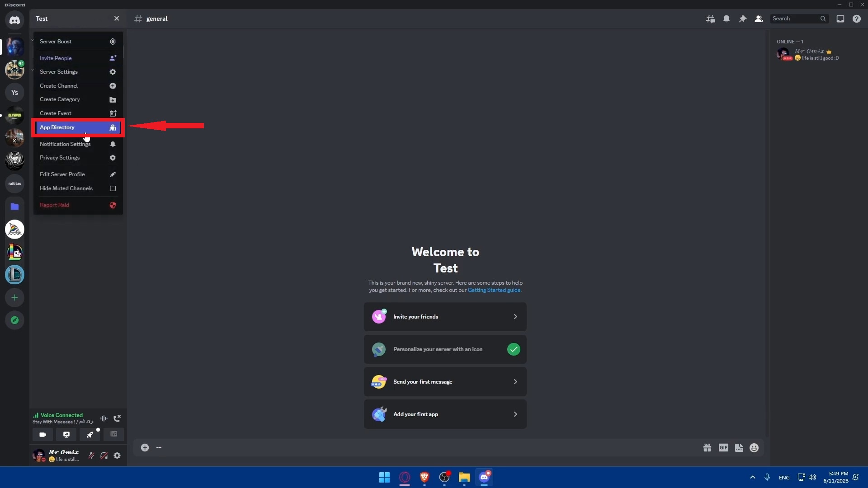Click Add a Server plus icon
This screenshot has width=868, height=488.
tap(14, 298)
